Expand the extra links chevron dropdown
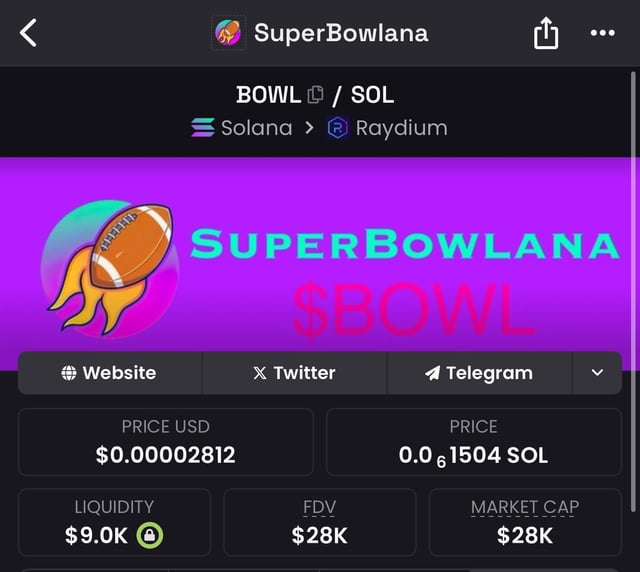Viewport: 640px width, 572px height. [597, 373]
